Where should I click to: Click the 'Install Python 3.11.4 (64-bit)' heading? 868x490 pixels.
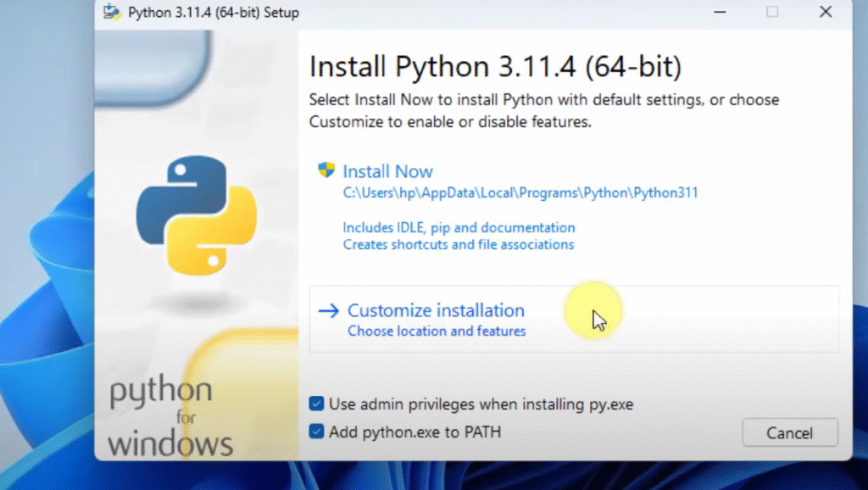pyautogui.click(x=495, y=67)
